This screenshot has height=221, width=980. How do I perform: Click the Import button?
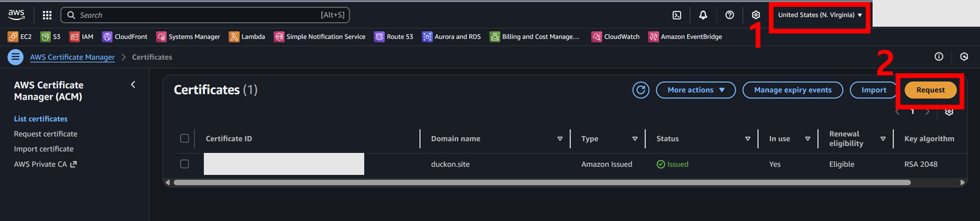pyautogui.click(x=874, y=90)
